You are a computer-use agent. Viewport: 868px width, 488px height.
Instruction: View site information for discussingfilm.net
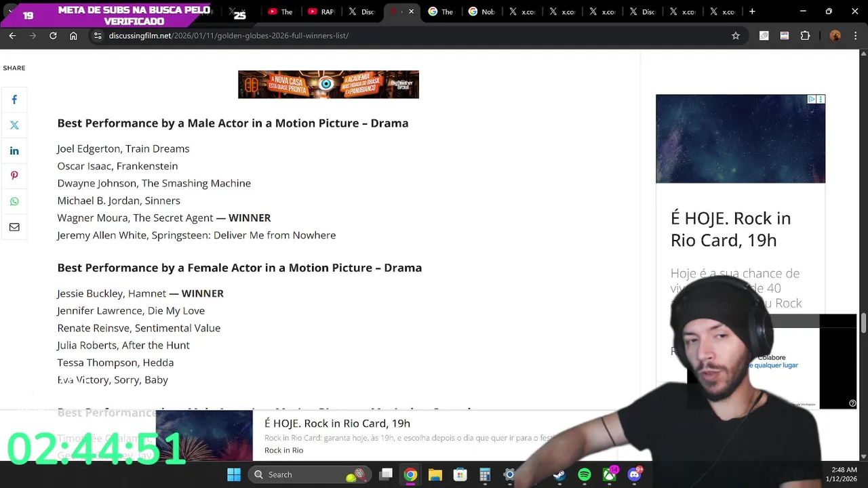[98, 35]
